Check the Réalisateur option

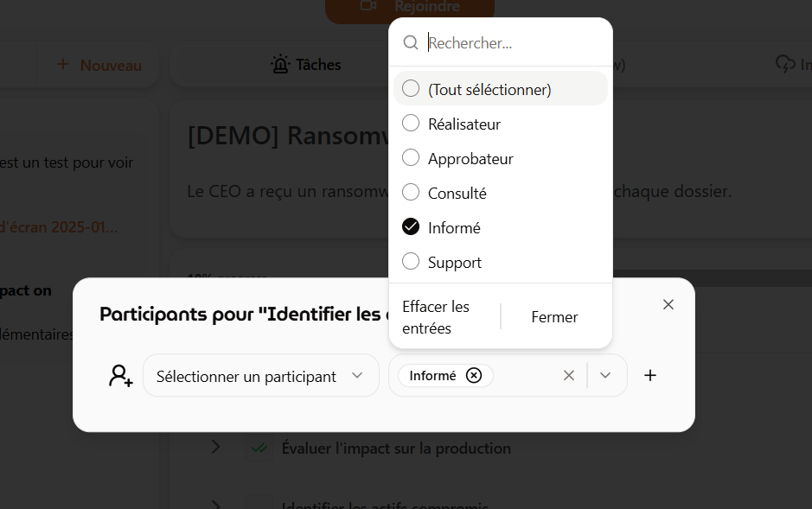coord(412,124)
